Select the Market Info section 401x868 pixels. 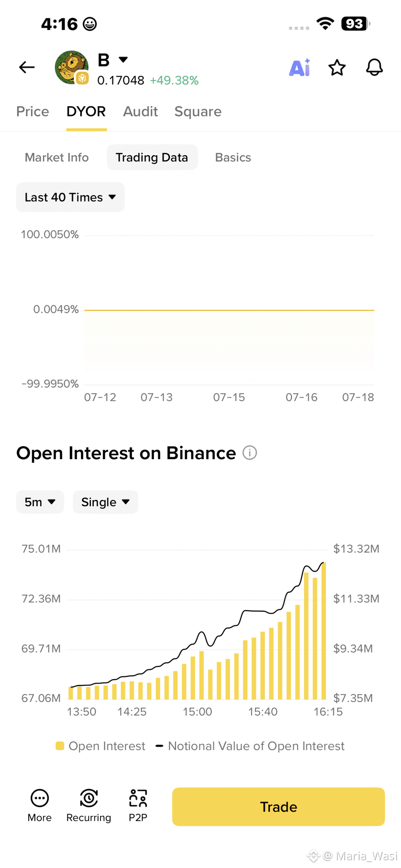(x=57, y=157)
